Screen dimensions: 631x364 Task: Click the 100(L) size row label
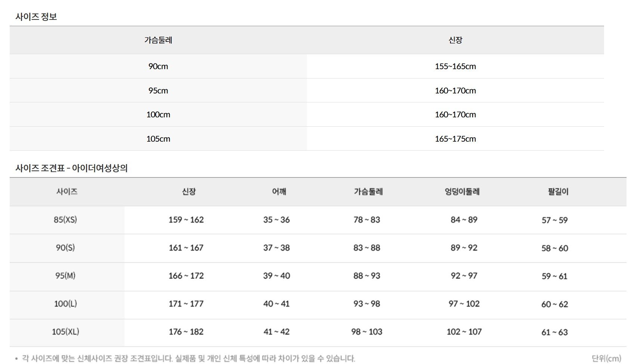point(65,304)
